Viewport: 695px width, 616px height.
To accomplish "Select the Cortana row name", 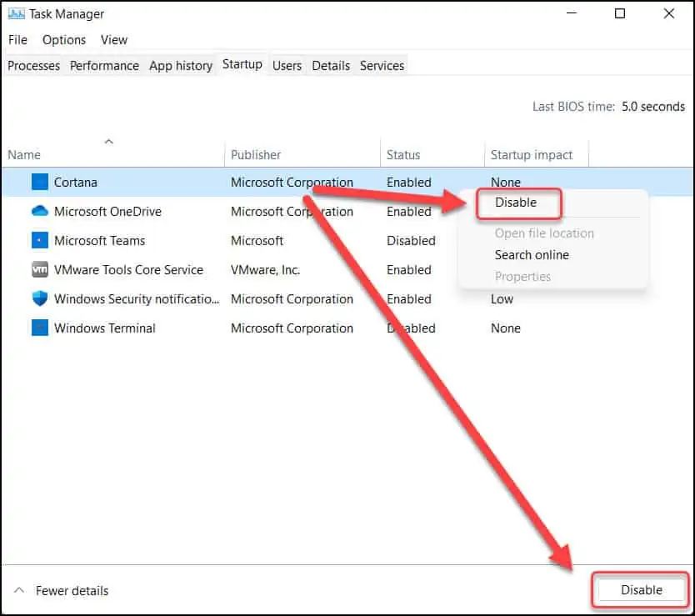I will pyautogui.click(x=75, y=183).
